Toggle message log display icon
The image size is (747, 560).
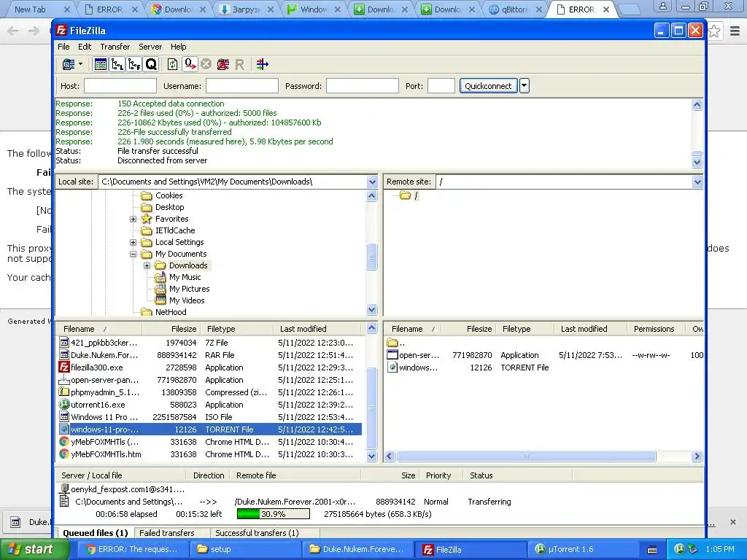point(101,64)
